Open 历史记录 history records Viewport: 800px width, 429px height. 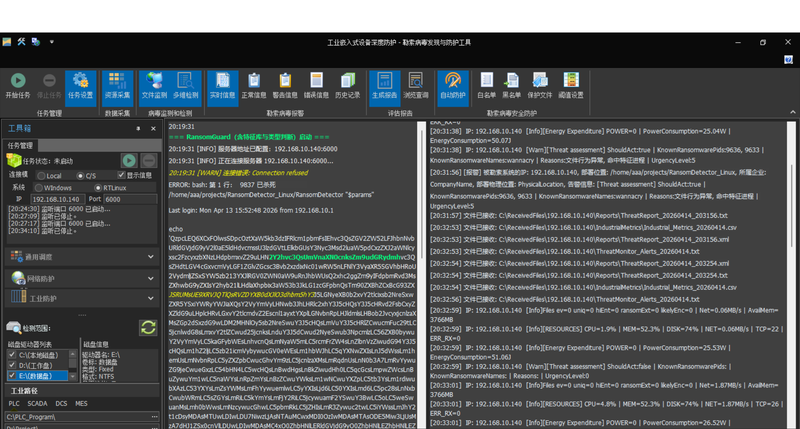(347, 86)
